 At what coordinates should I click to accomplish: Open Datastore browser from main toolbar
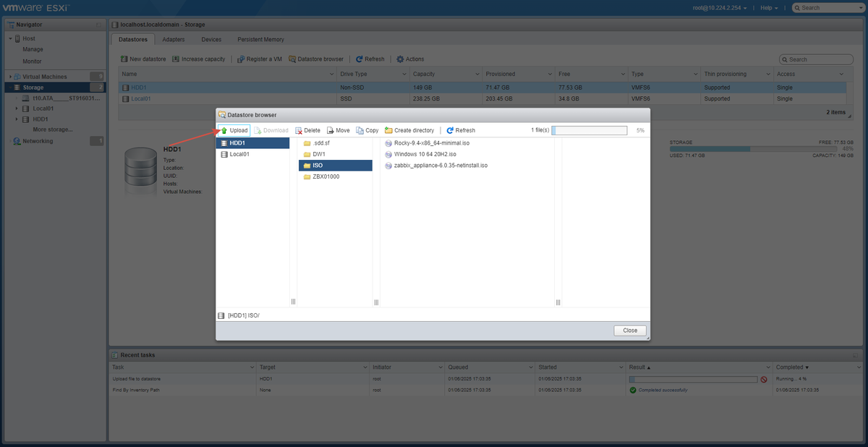tap(315, 59)
